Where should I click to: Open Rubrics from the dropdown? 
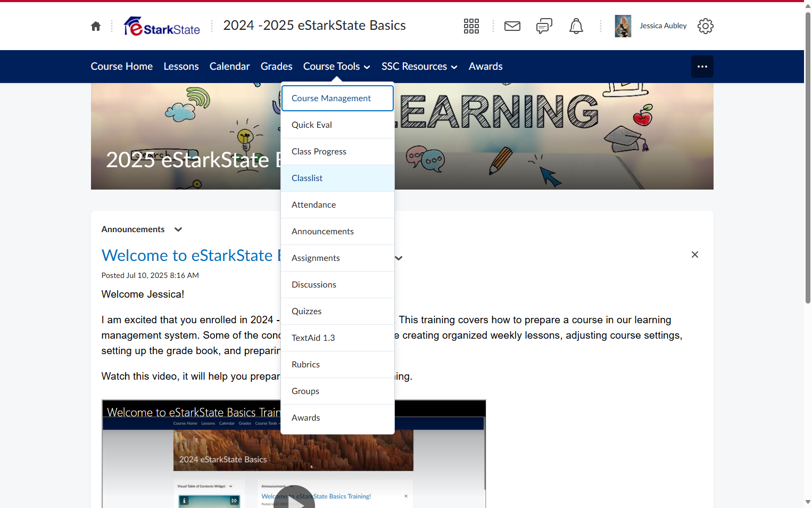(337, 365)
